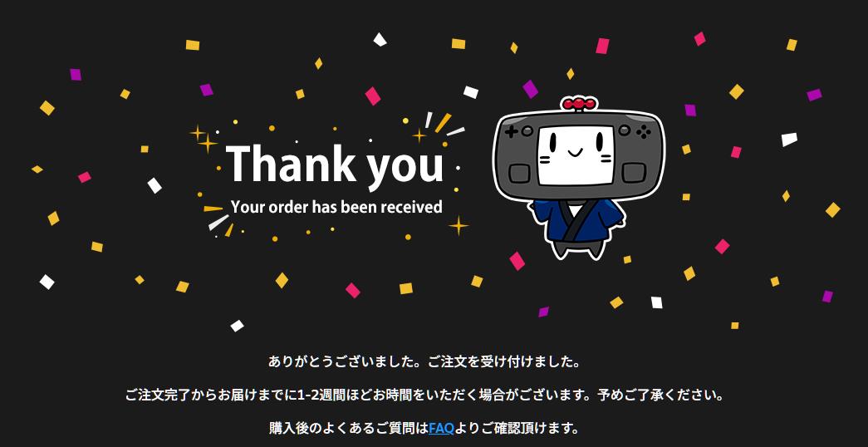
Task: Click rounded square pad under the D-pad
Action: 519,173
